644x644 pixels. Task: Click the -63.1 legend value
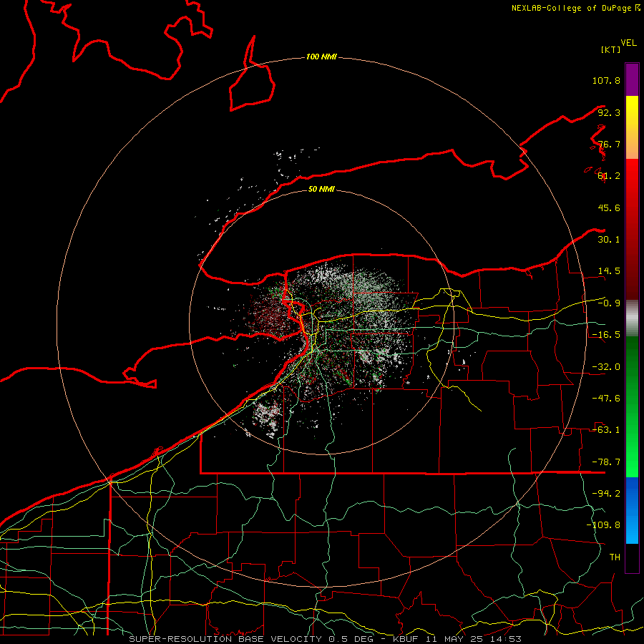click(x=606, y=430)
